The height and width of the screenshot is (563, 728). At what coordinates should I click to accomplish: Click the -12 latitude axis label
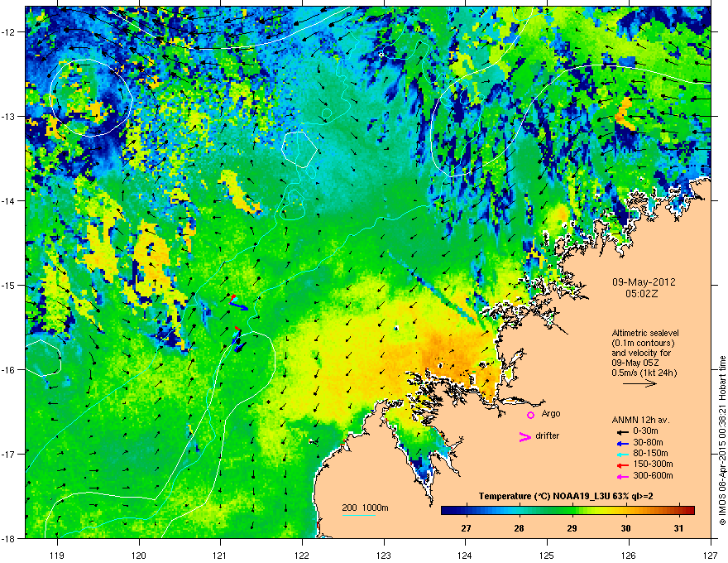point(9,32)
